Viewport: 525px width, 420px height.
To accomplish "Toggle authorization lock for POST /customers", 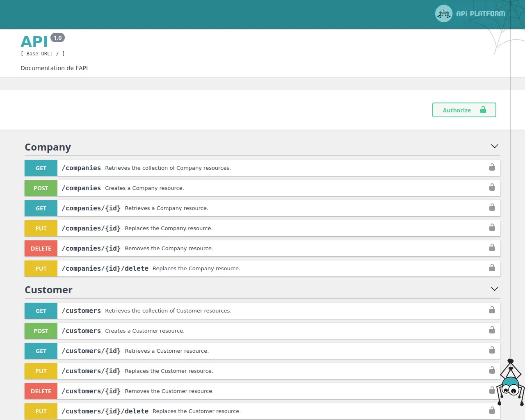I will [x=492, y=330].
